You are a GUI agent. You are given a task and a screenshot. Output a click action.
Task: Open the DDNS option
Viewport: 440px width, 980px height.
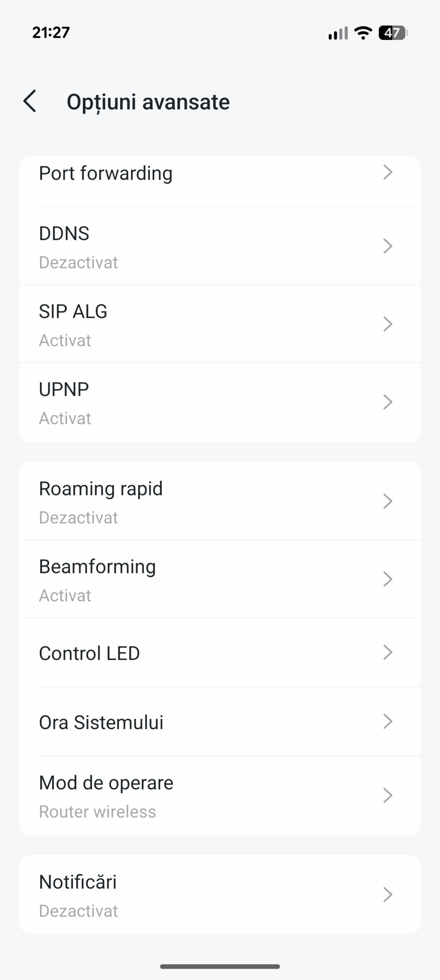click(64, 234)
